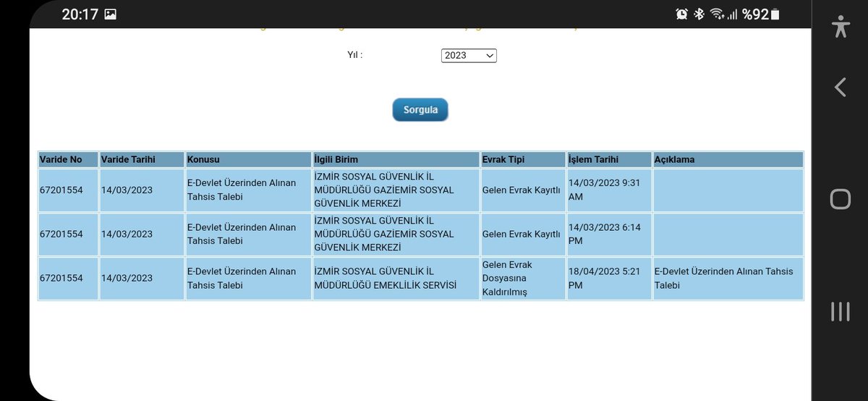
Task: Click the EMEKLİLİK SERVİSİ unit cell
Action: tap(395, 279)
